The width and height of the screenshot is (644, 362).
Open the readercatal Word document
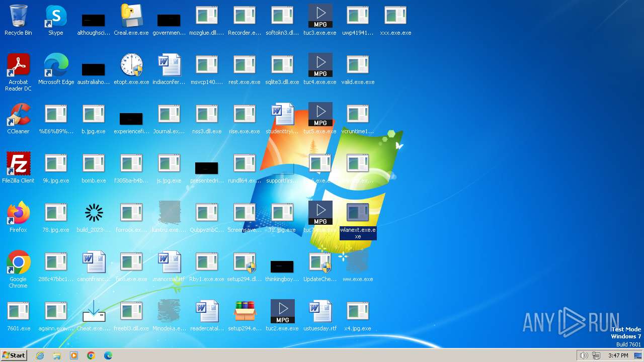[207, 312]
